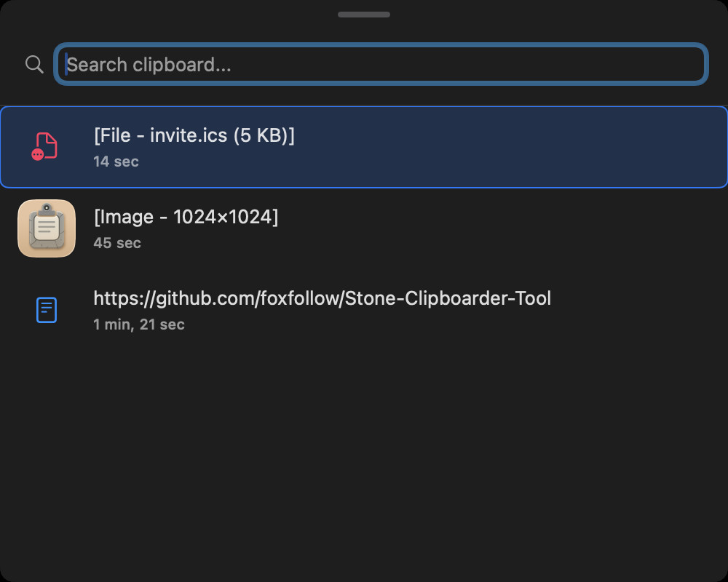Select the "[File - invite.ics (5 KB)]" entry title
The height and width of the screenshot is (582, 728).
pyautogui.click(x=194, y=135)
